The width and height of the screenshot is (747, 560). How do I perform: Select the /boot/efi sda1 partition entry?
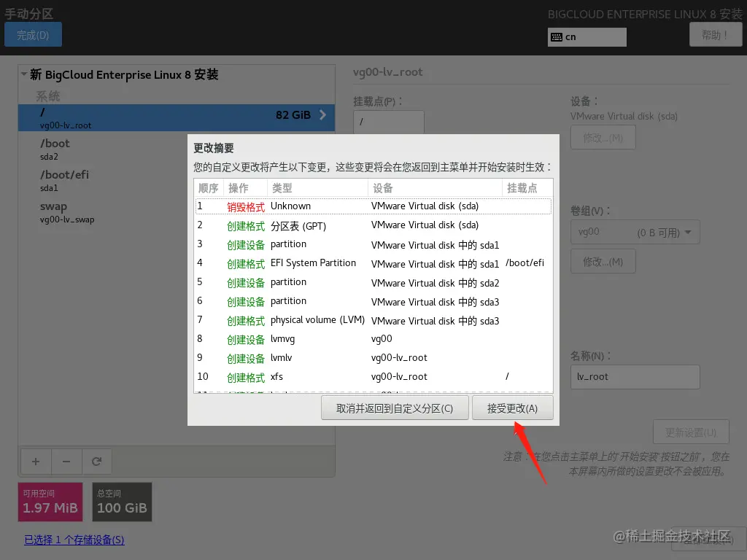pos(177,181)
